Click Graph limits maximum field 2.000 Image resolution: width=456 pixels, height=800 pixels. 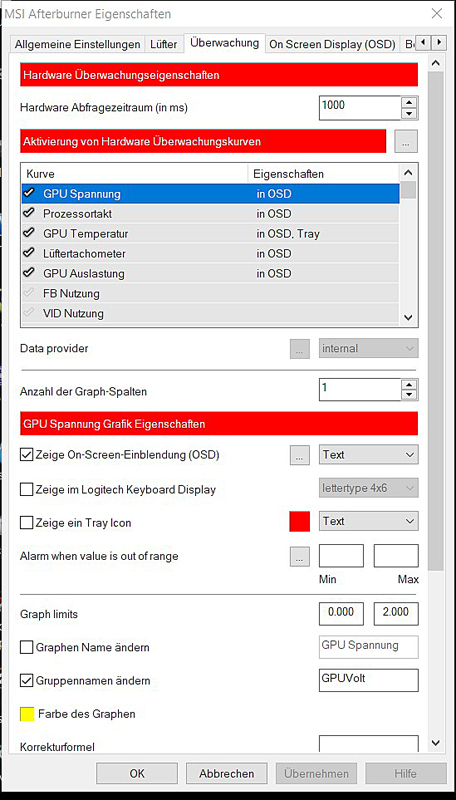pyautogui.click(x=396, y=614)
